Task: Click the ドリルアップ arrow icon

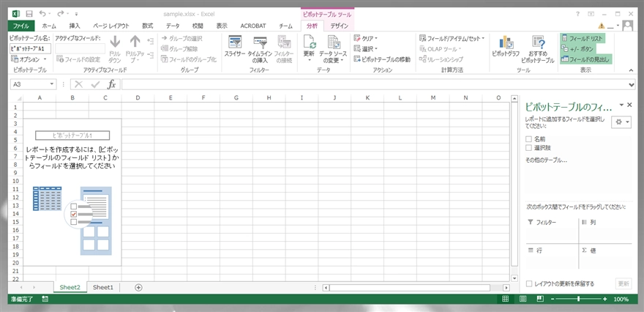Action: coord(135,42)
